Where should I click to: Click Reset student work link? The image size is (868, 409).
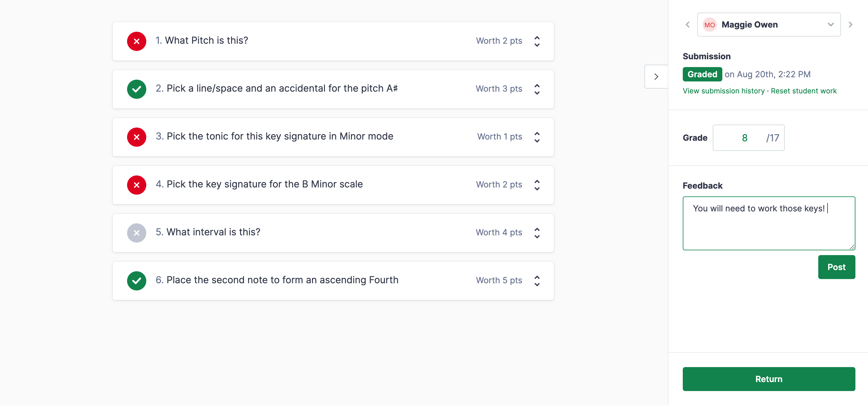pos(803,91)
